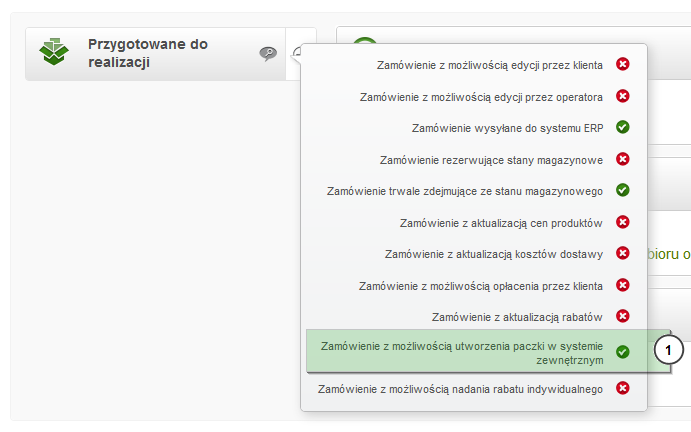The height and width of the screenshot is (432, 691).
Task: Click green check beside 'utworzenia paczki' option
Action: (622, 351)
